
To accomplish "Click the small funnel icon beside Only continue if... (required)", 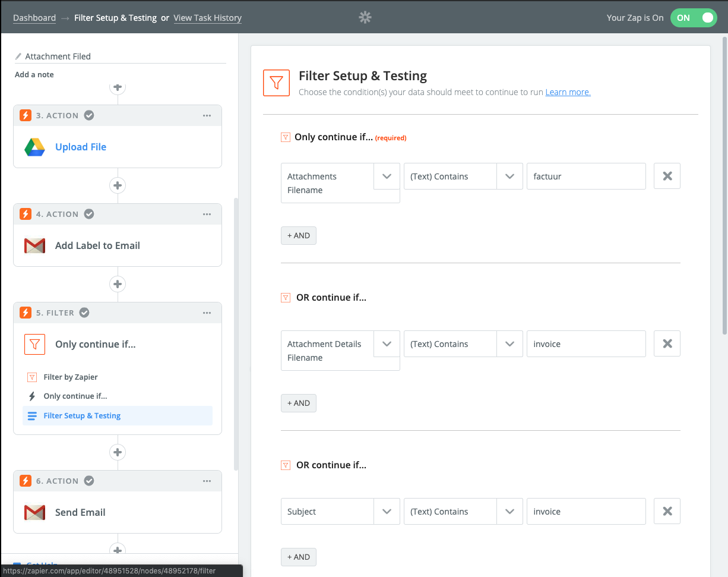I will pos(286,137).
